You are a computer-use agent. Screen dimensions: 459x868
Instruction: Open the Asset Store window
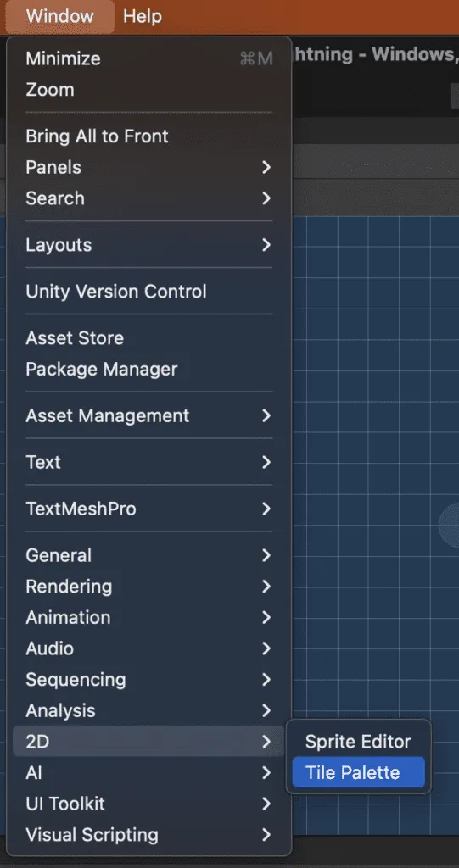point(148,337)
